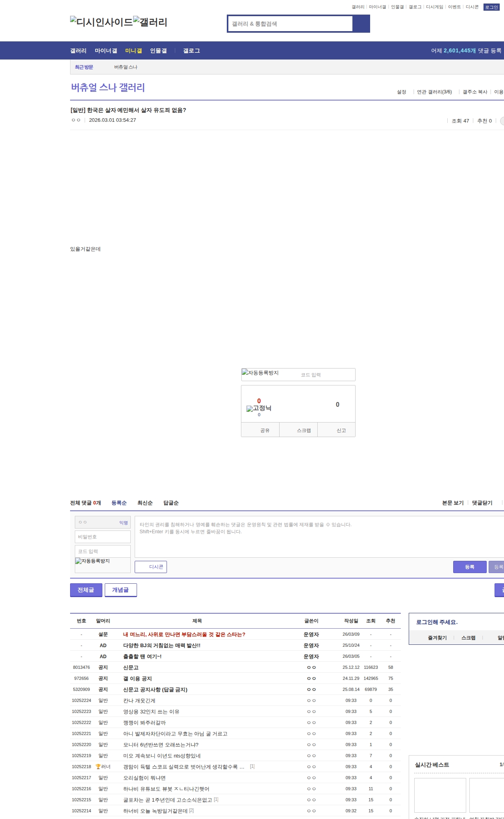This screenshot has width=504, height=819.
Task: Click the 디시인사이드 logo image
Action: 101,22
